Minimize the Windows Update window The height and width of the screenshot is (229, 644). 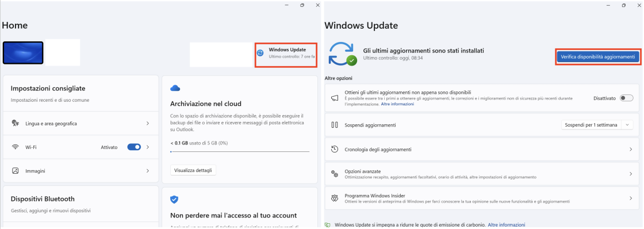(608, 5)
